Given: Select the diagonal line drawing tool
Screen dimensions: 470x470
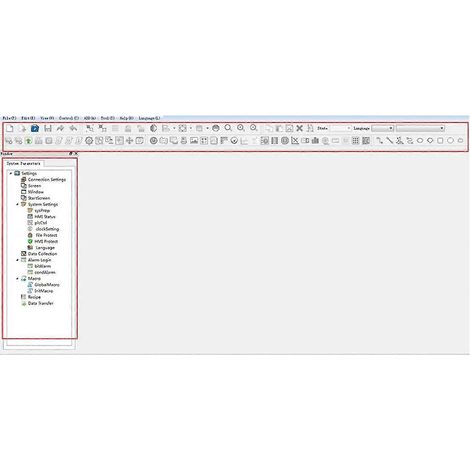Looking at the screenshot, I should click(x=389, y=141).
